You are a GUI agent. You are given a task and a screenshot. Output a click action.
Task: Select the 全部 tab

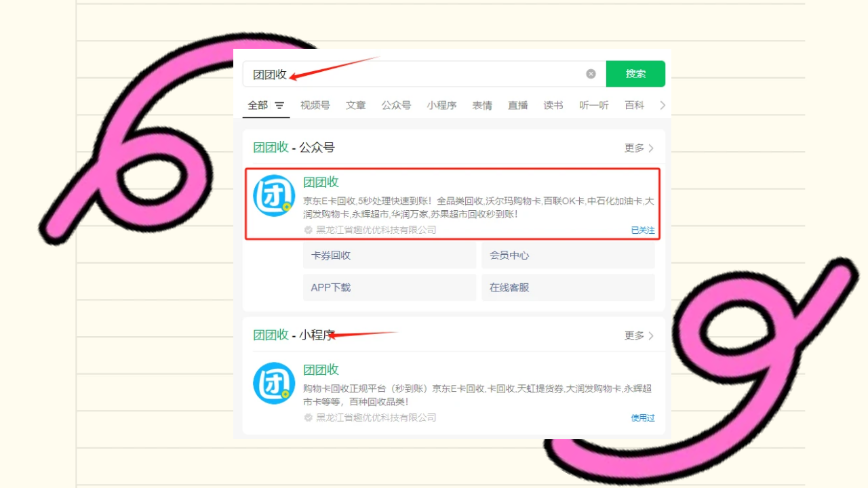click(x=258, y=105)
